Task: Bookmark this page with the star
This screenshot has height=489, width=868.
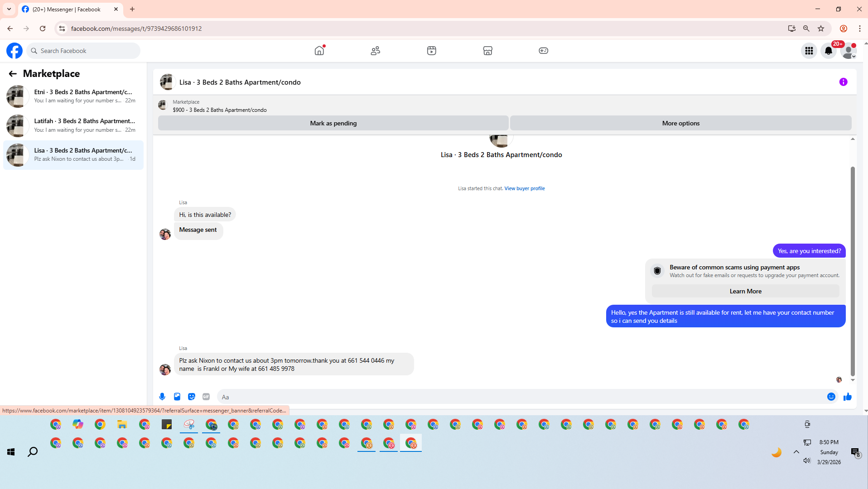Action: coord(821,29)
